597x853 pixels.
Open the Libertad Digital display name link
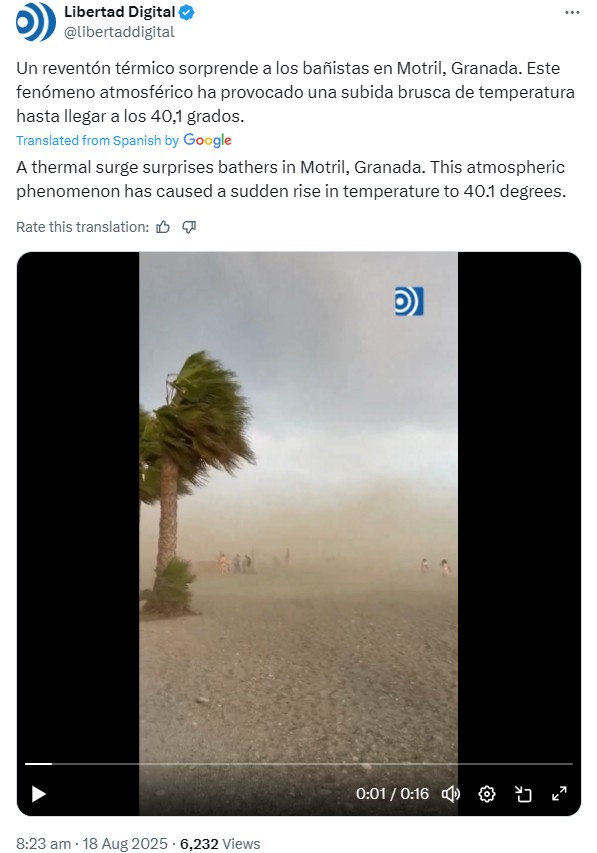pos(120,12)
